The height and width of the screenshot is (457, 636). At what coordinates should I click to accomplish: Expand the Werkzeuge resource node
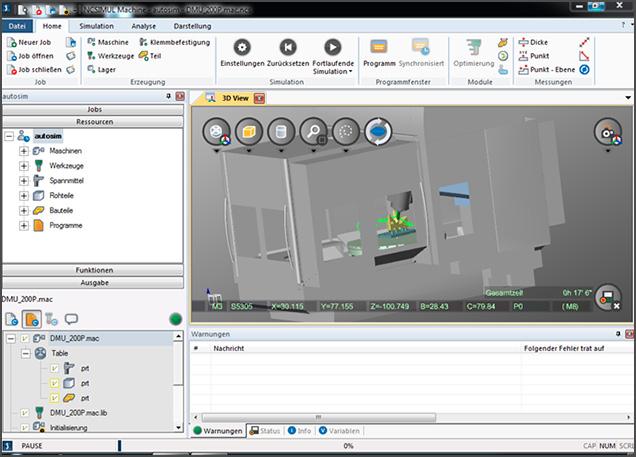tap(23, 165)
